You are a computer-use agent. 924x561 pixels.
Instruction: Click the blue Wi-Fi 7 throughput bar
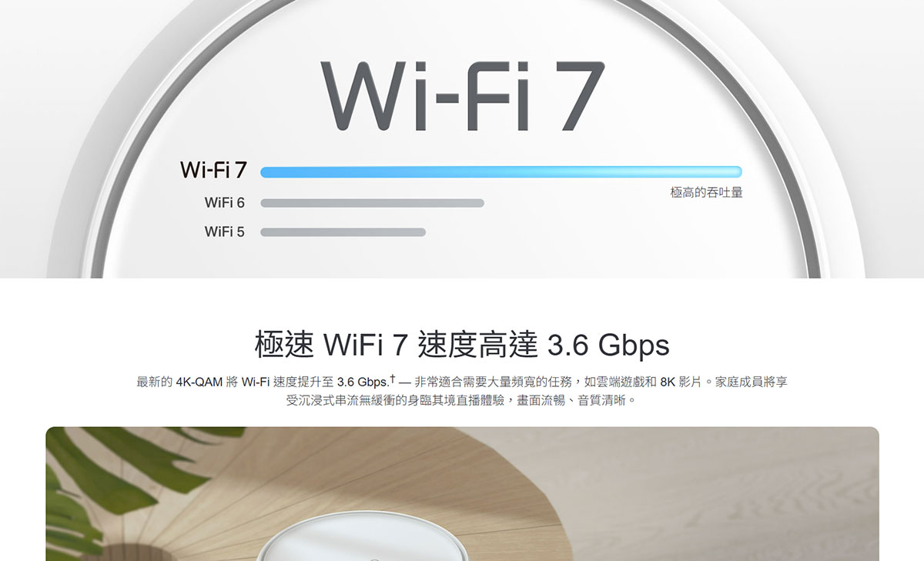click(501, 172)
